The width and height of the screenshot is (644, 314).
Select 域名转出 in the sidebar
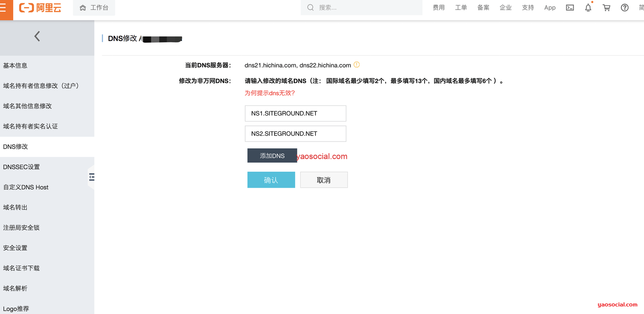click(15, 207)
